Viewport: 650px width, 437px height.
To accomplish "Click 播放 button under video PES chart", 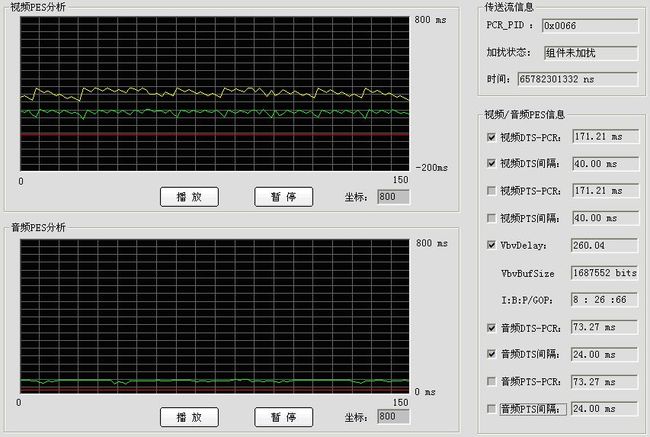I will [x=189, y=197].
